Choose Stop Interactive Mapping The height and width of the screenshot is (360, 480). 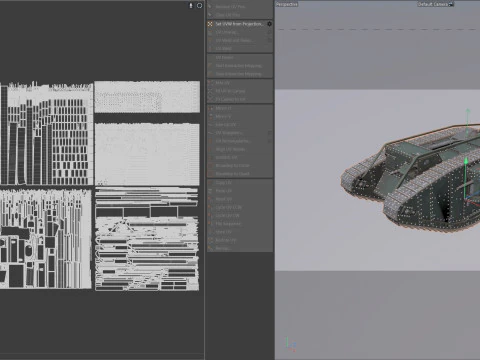click(x=240, y=74)
